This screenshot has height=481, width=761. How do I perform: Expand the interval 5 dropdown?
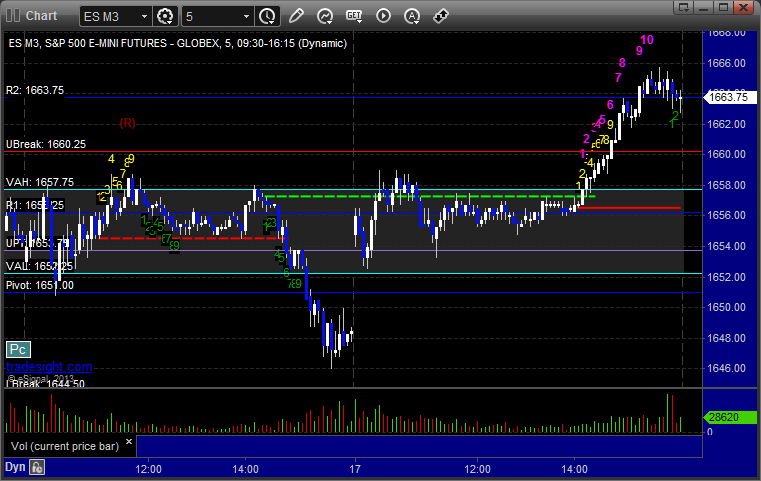tap(246, 17)
